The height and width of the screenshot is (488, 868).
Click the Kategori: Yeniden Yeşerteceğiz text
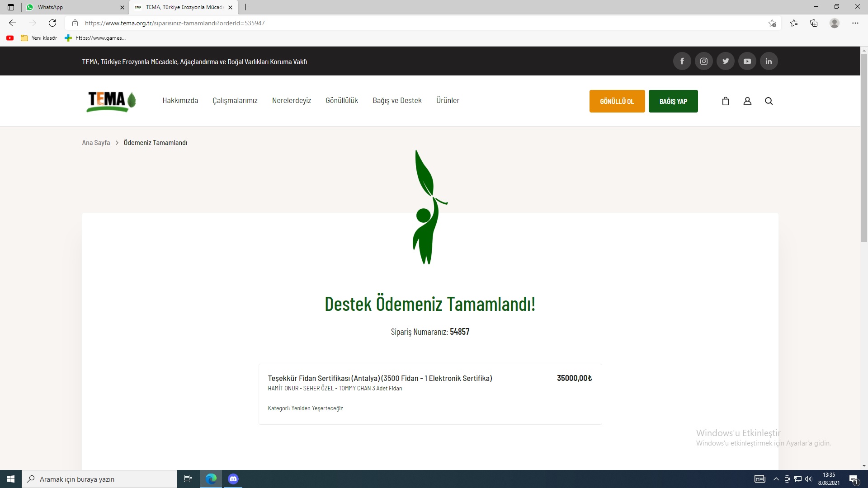click(306, 408)
